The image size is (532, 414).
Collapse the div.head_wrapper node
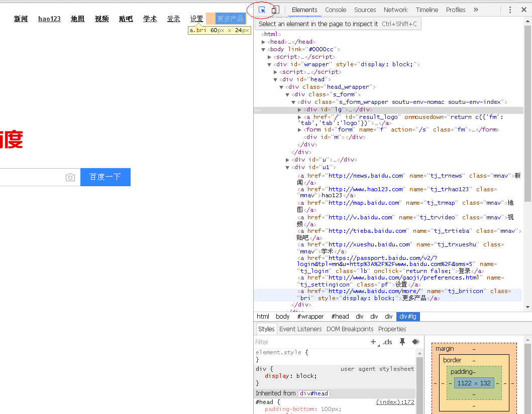pos(281,87)
